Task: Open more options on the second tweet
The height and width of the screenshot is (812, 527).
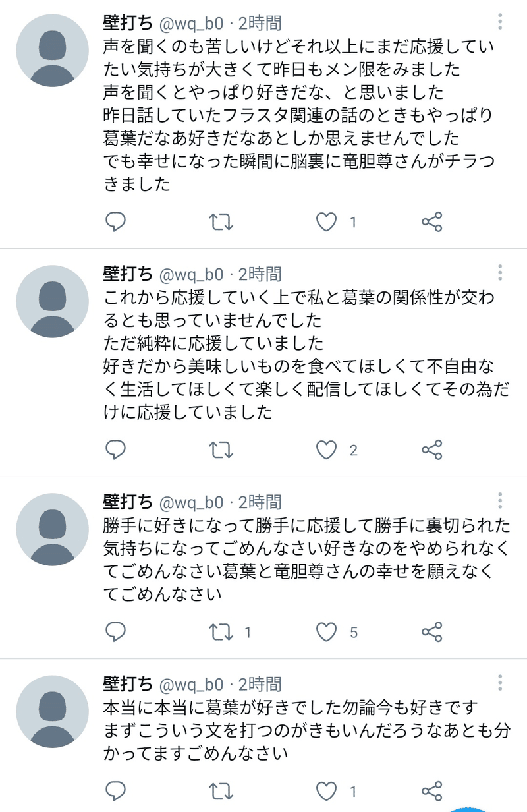Action: point(501,273)
